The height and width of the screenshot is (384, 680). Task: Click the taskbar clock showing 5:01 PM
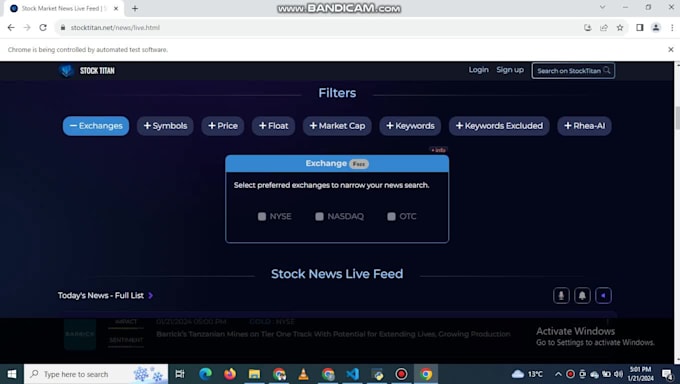[x=641, y=374]
